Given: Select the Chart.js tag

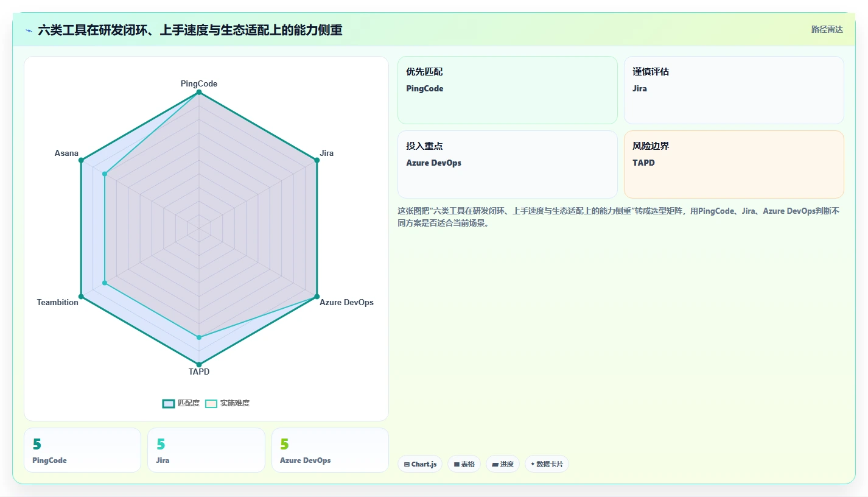Looking at the screenshot, I should 420,464.
